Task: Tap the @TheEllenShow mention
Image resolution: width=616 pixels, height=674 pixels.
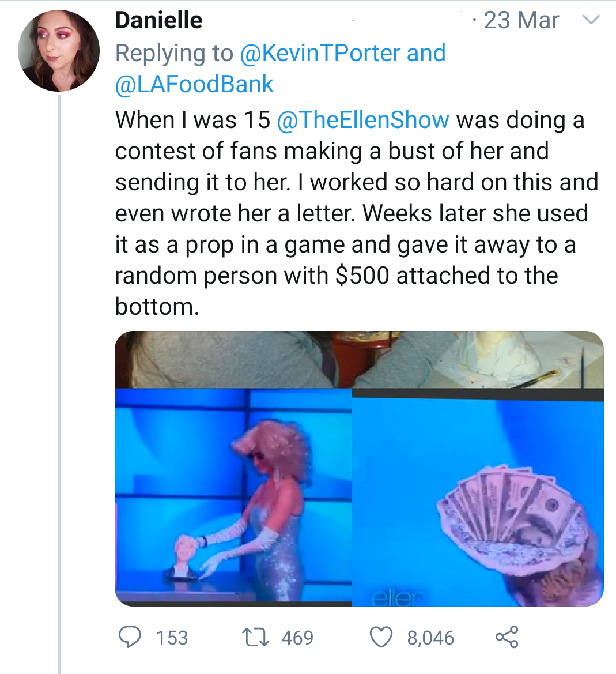Action: pyautogui.click(x=363, y=120)
